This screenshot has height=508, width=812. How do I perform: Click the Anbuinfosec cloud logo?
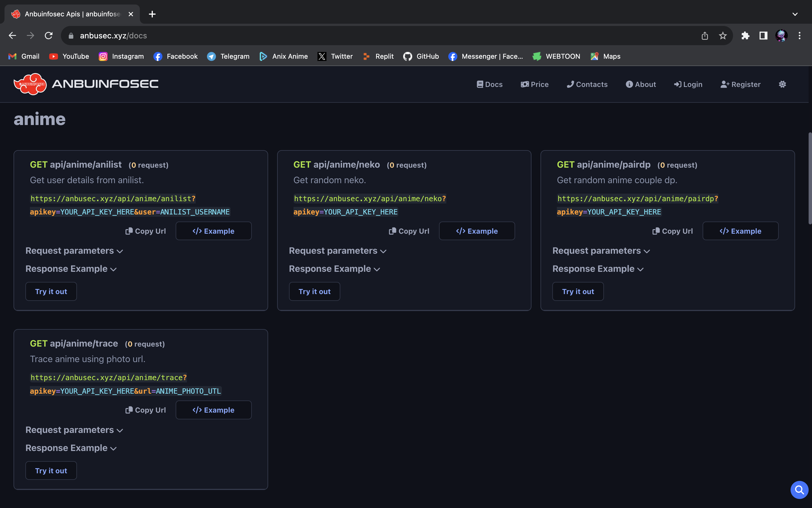pyautogui.click(x=30, y=84)
